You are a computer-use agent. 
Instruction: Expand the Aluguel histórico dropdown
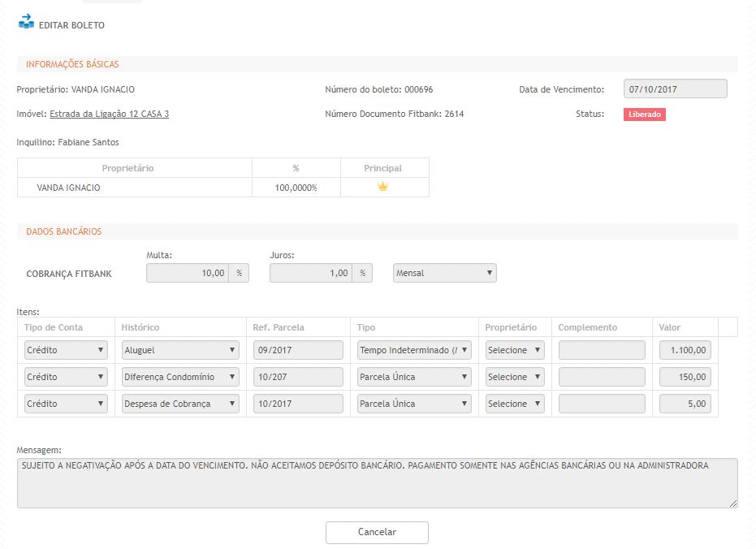180,350
